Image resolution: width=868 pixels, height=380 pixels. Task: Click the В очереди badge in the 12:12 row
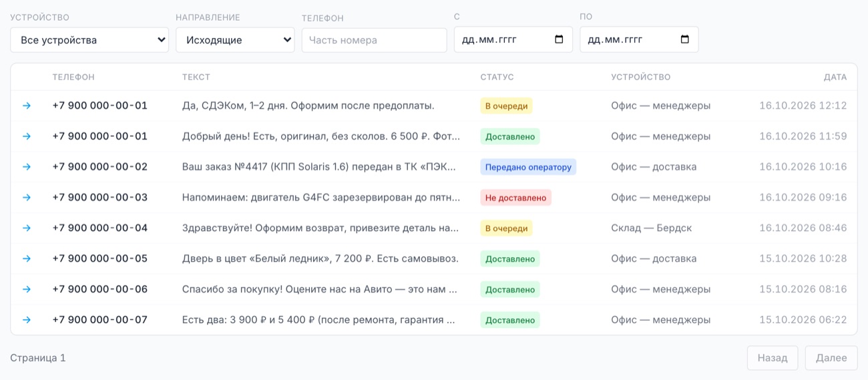(x=506, y=106)
